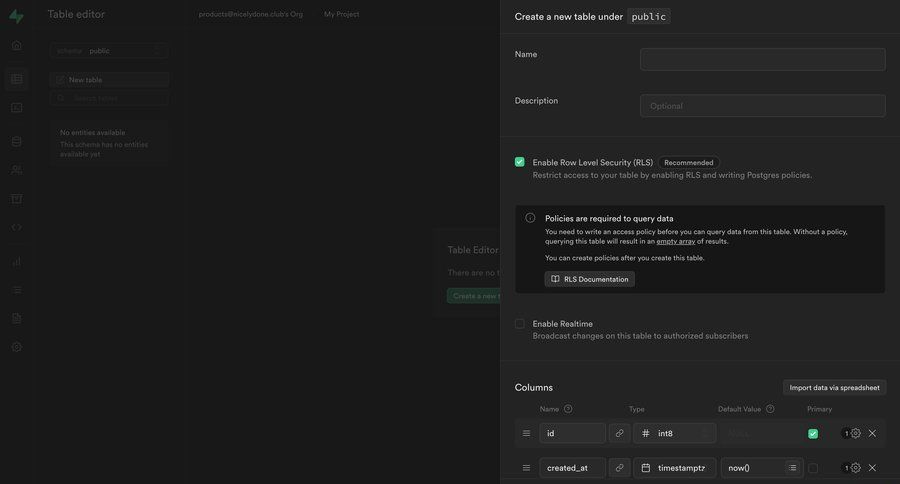Open the Authentication users sidebar icon
This screenshot has height=484, width=900.
tap(17, 170)
